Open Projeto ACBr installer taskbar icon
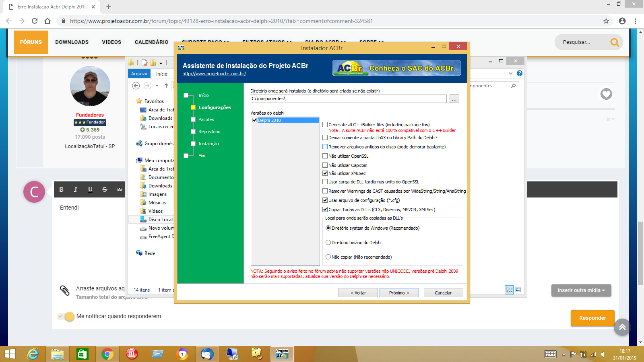644x362 pixels. 282,354
